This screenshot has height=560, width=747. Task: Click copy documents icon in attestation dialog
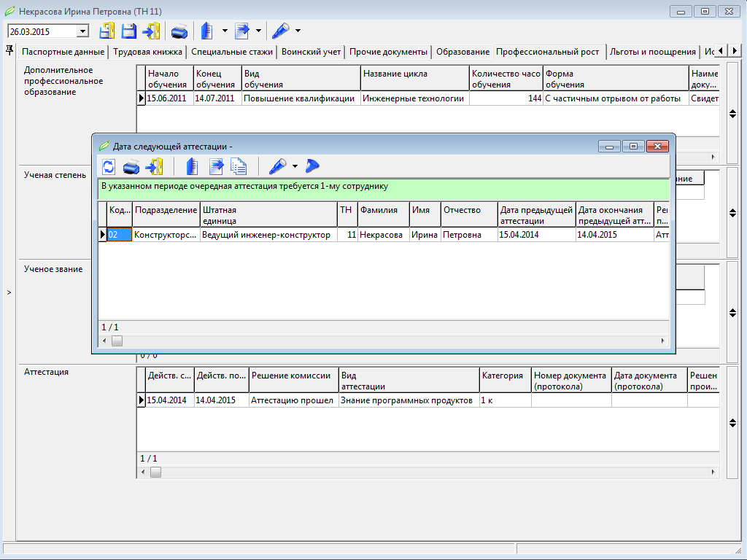239,167
